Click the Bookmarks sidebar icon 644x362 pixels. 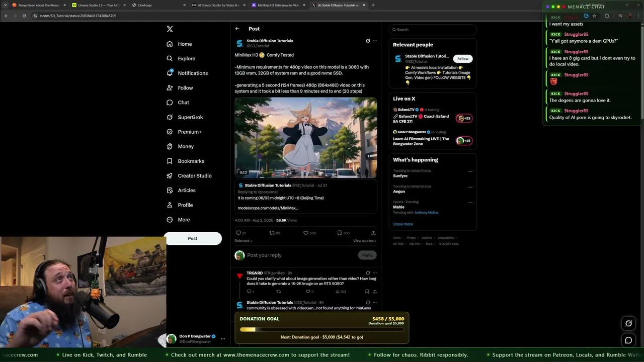pos(170,161)
